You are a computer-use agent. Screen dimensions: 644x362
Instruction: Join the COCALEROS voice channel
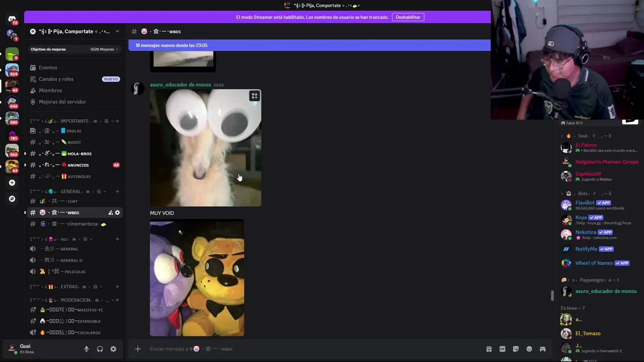coord(74,332)
